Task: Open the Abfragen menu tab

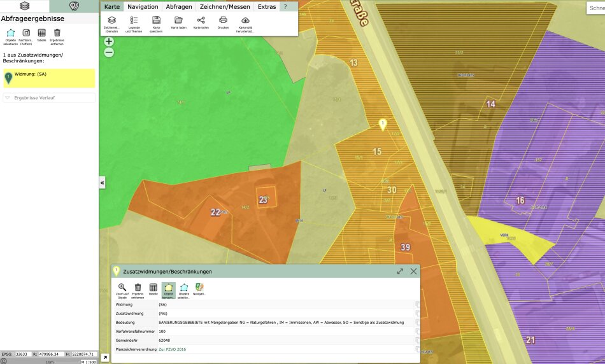Action: [179, 6]
